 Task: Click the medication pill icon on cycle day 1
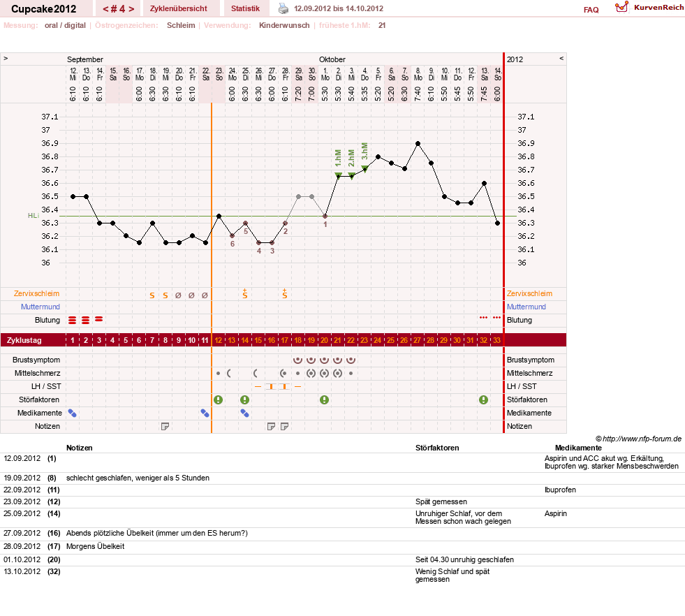coord(73,413)
